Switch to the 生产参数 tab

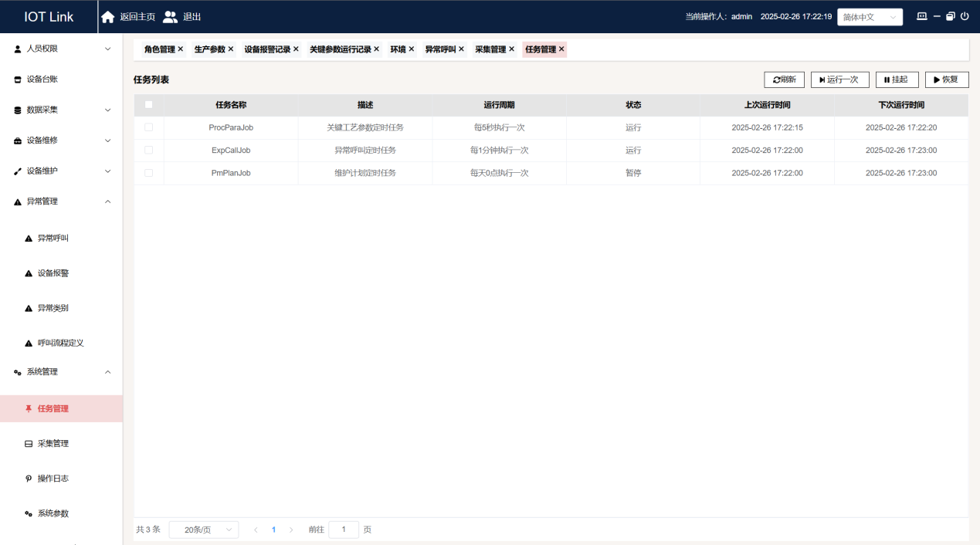point(209,49)
